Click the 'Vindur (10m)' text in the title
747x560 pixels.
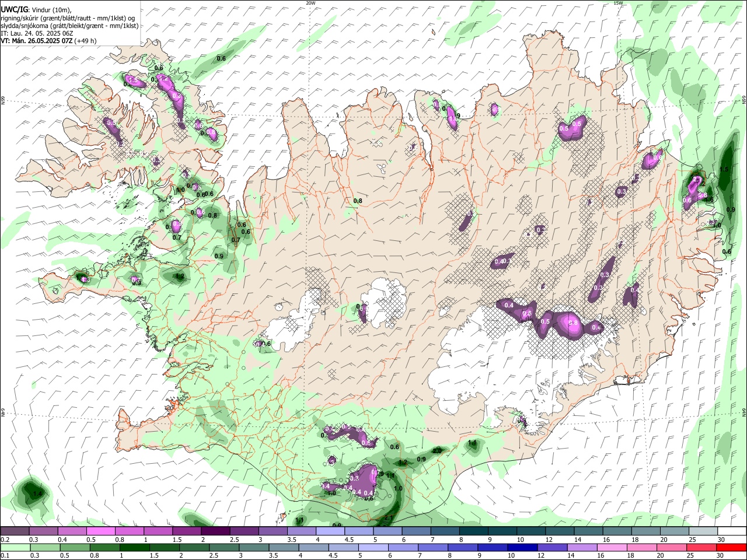tap(51, 9)
